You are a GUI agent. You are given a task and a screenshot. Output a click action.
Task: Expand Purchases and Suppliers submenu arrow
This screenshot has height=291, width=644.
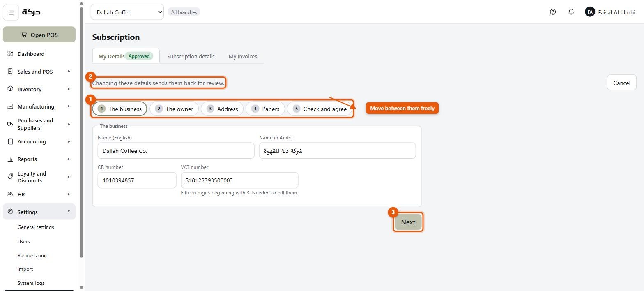(69, 124)
